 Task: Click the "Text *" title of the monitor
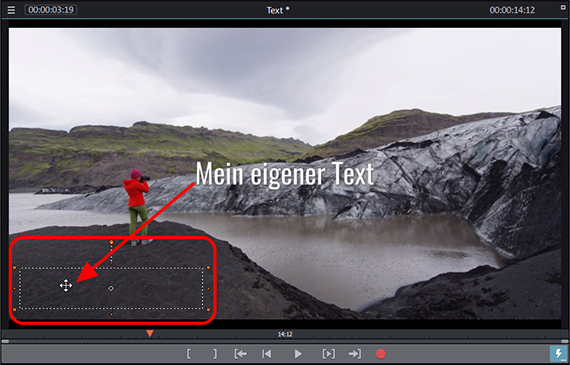pyautogui.click(x=278, y=10)
